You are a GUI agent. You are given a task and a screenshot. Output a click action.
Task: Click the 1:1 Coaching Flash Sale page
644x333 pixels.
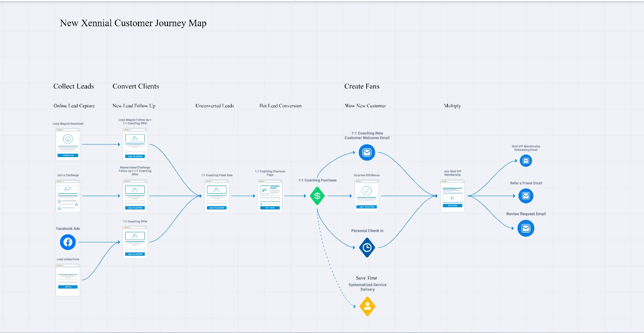click(217, 196)
